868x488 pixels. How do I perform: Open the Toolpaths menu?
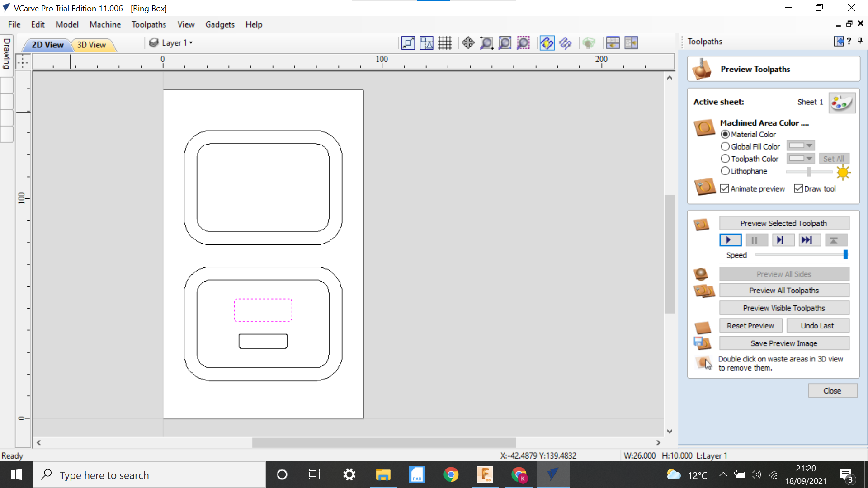pos(149,24)
